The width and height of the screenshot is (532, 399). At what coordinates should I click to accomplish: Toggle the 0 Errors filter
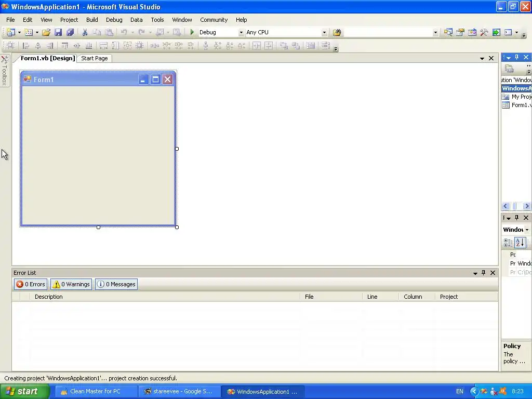pyautogui.click(x=31, y=284)
